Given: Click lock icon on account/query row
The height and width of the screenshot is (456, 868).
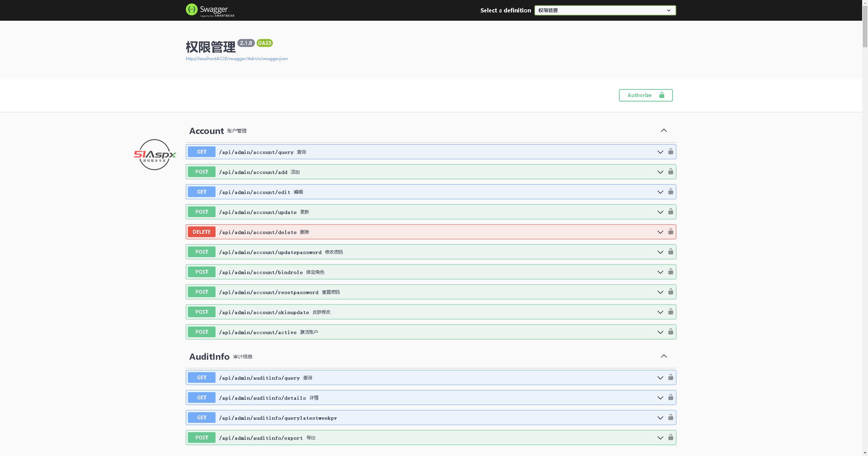Looking at the screenshot, I should coord(670,152).
